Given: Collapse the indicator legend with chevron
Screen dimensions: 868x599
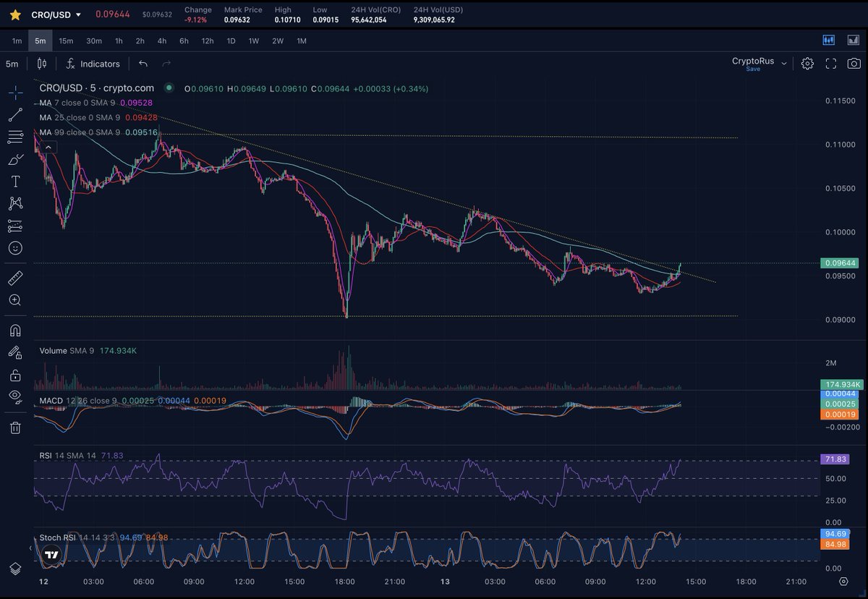Looking at the screenshot, I should (48, 147).
